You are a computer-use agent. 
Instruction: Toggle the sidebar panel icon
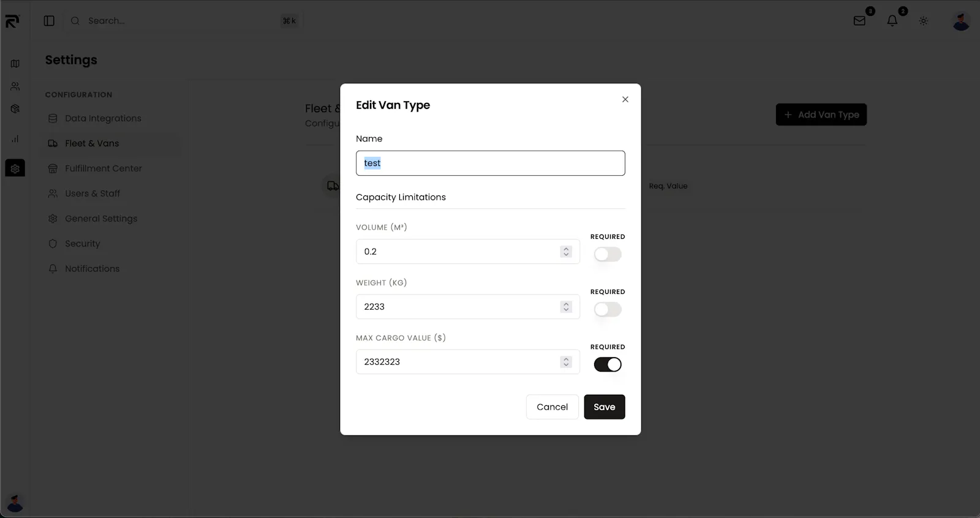tap(49, 21)
